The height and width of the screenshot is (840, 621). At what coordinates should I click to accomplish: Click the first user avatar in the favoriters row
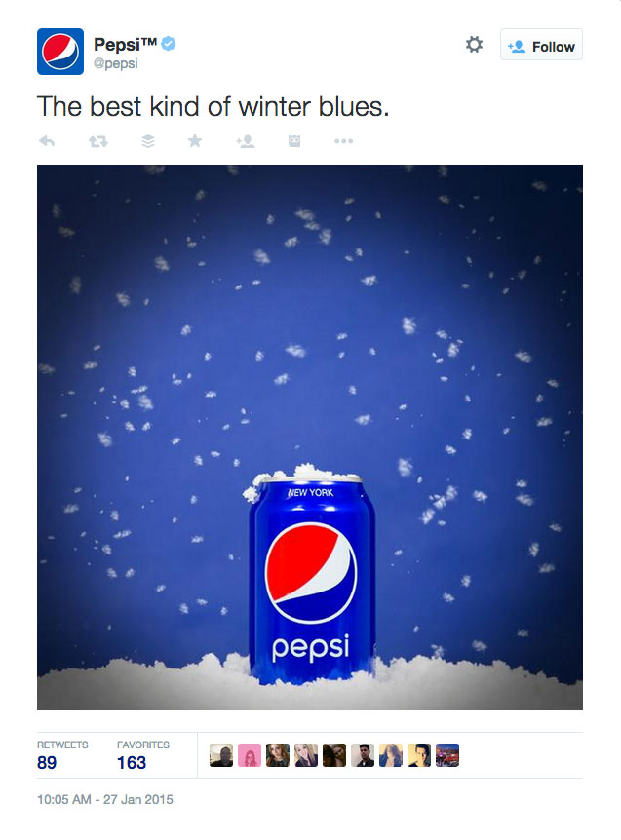[x=221, y=755]
